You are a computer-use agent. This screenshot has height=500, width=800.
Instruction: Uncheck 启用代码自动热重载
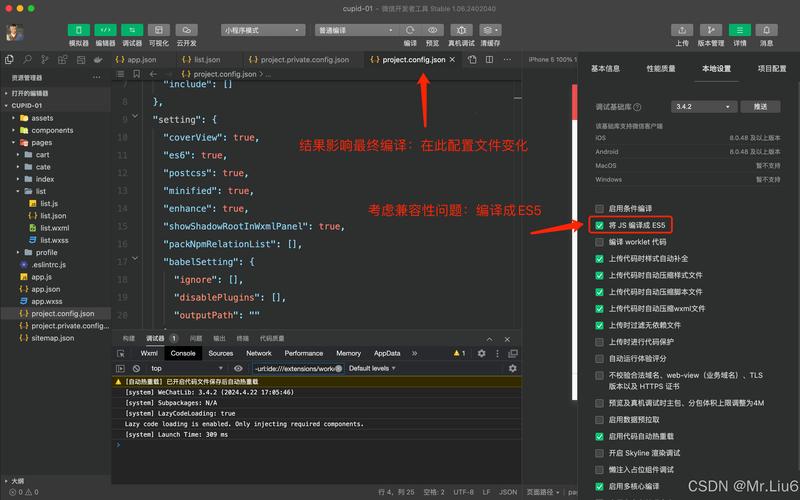(x=599, y=437)
